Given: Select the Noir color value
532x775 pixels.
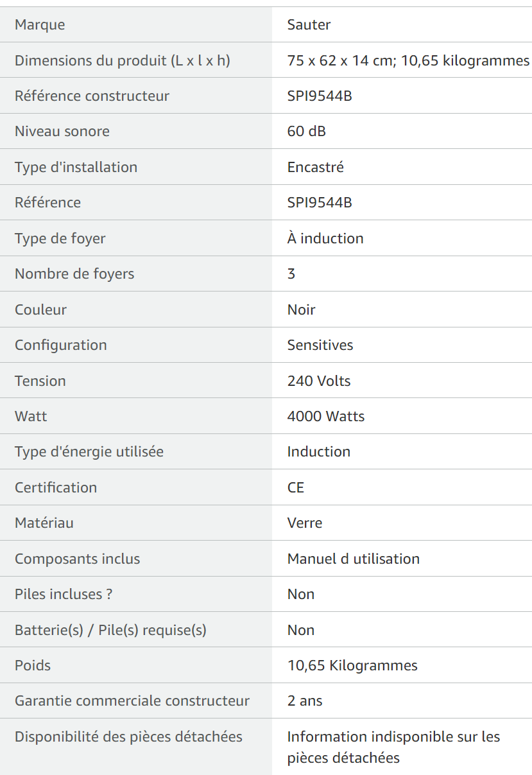Looking at the screenshot, I should (301, 309).
